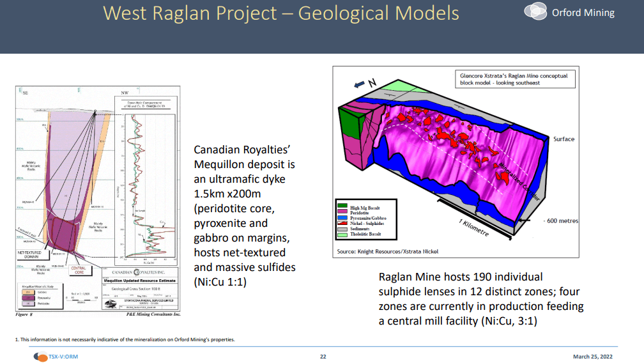Click the Nickel-Sulphides red legend swatch
Screen dimensions: 644x363
click(342, 223)
